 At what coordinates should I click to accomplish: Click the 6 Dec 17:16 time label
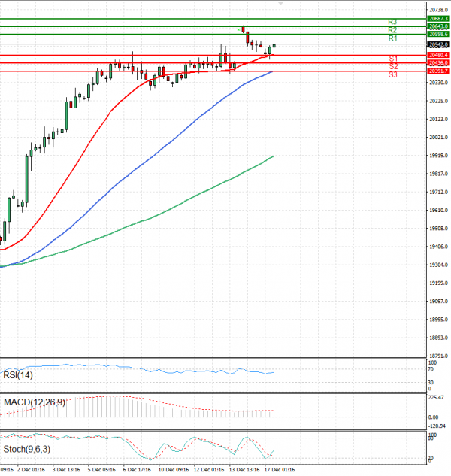[x=137, y=470]
